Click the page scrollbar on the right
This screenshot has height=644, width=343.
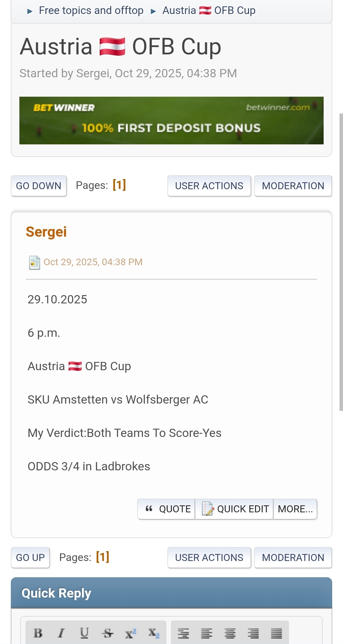(341, 261)
